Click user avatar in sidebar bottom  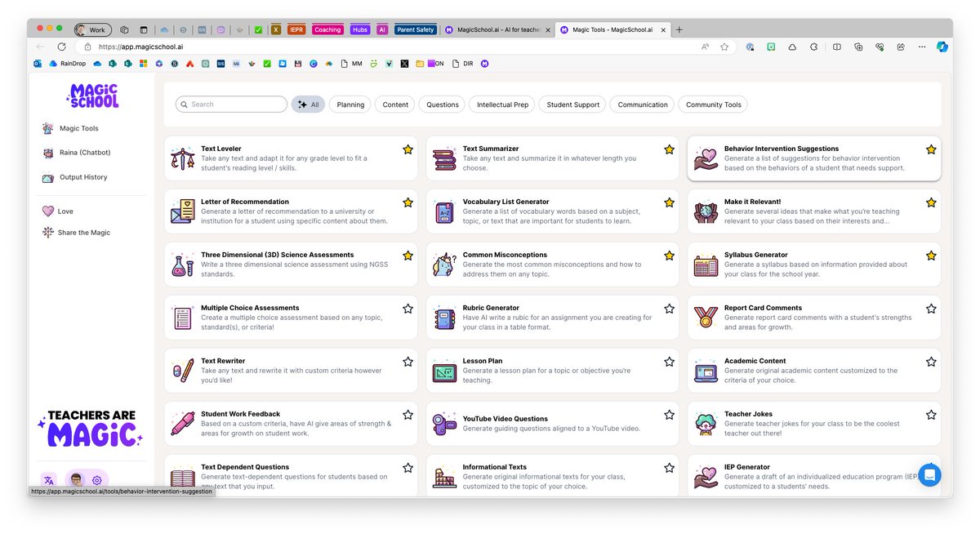75,479
